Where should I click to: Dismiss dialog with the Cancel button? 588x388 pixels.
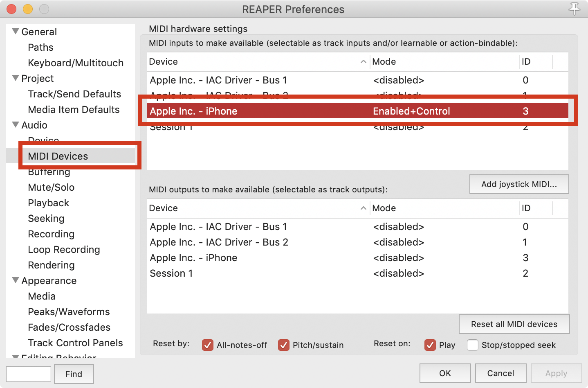tap(501, 373)
